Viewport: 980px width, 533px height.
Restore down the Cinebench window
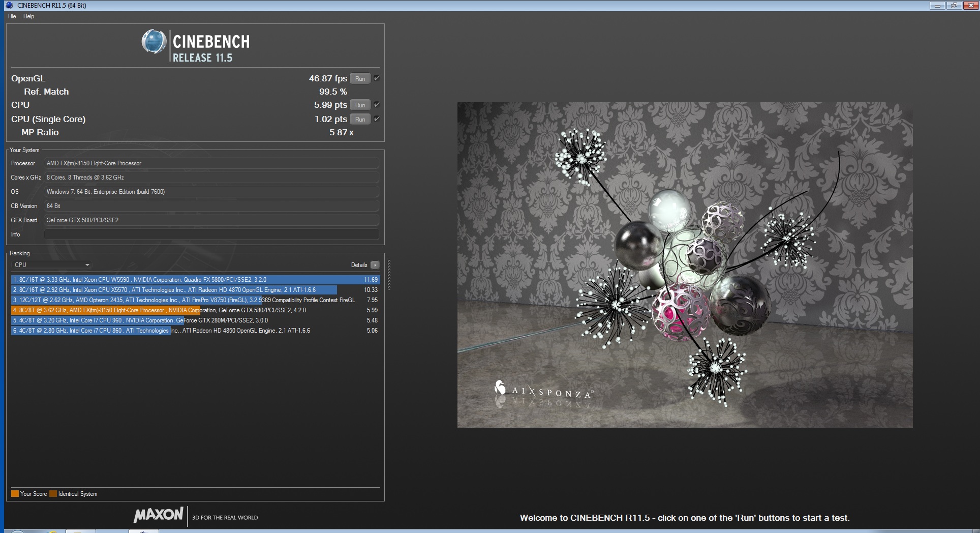coord(954,6)
